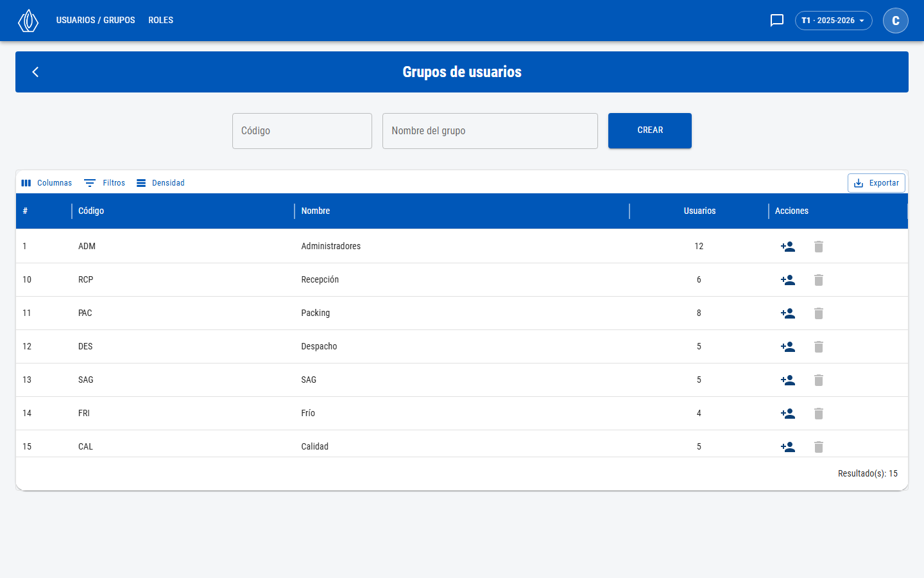Click the Exportar button
The image size is (924, 578).
(x=877, y=183)
